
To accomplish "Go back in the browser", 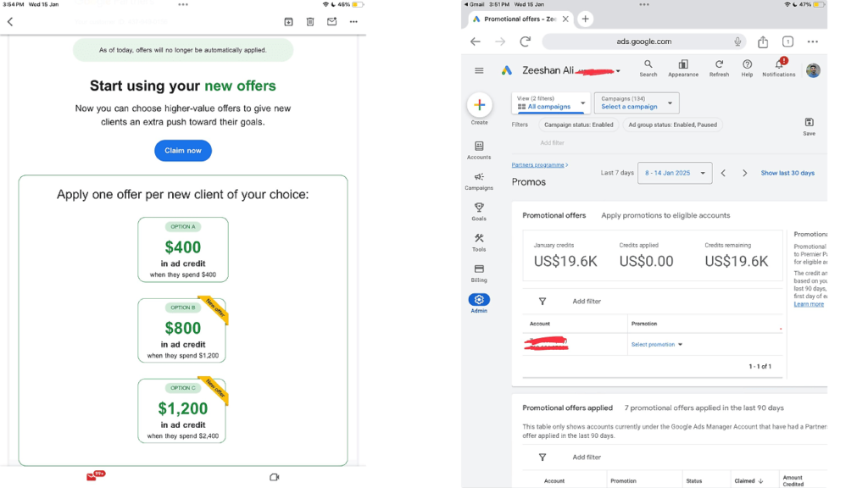I will point(476,42).
